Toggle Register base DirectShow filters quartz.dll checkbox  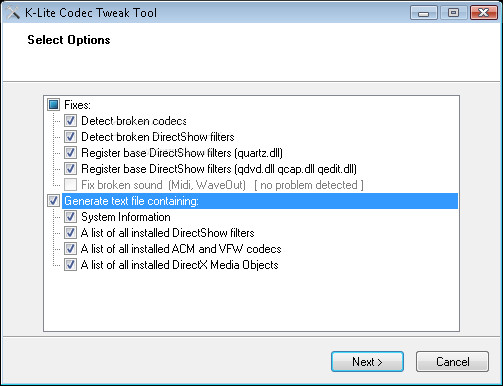[70, 153]
